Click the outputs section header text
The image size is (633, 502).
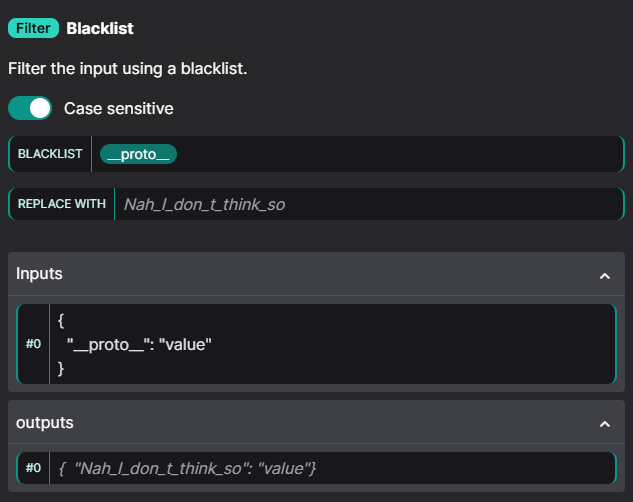click(x=45, y=423)
